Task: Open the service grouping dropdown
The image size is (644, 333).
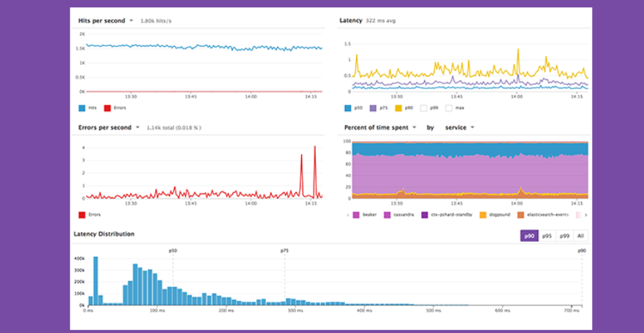Action: [472, 127]
